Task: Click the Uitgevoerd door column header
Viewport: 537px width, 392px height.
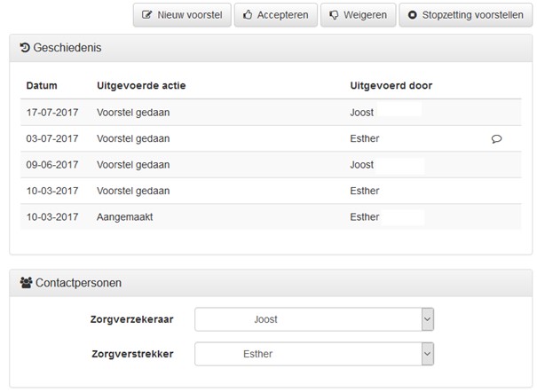Action: click(391, 85)
